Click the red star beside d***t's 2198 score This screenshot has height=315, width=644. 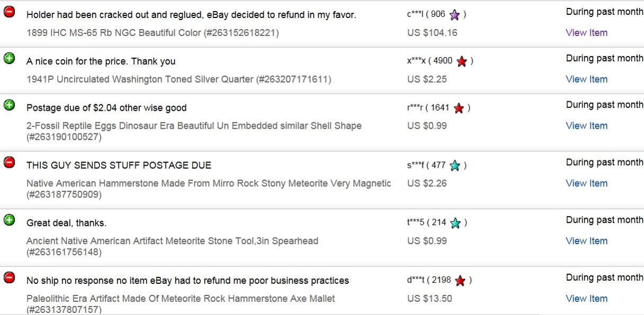[x=460, y=281]
